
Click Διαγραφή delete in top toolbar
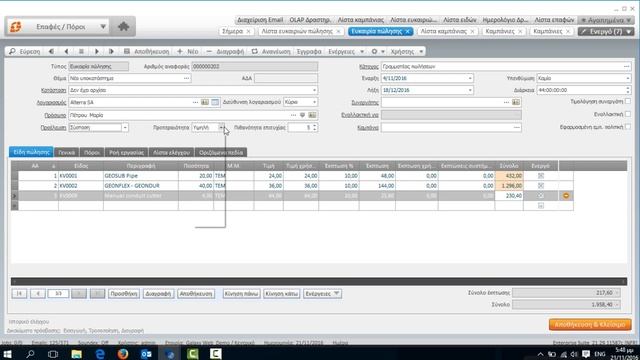click(225, 51)
